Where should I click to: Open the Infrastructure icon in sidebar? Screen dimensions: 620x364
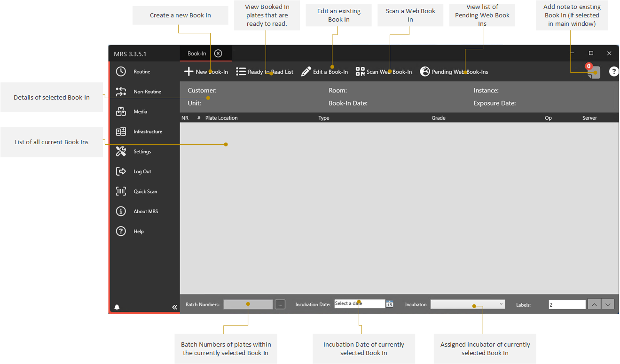point(121,132)
